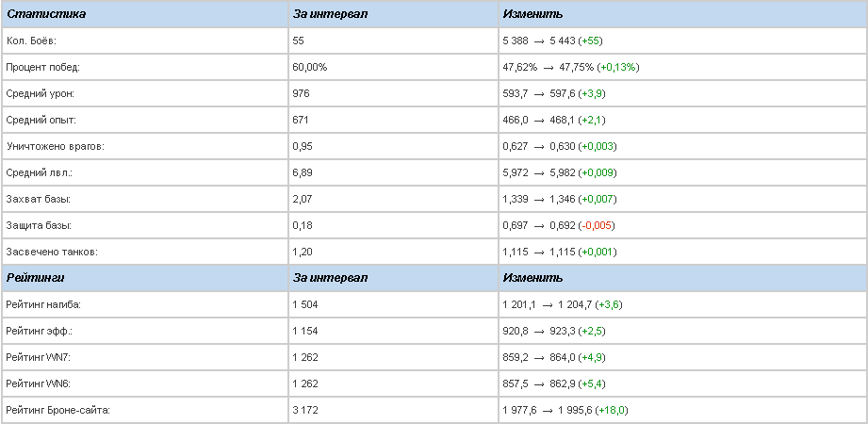Click the Рейтинг эфф. row label

40,331
